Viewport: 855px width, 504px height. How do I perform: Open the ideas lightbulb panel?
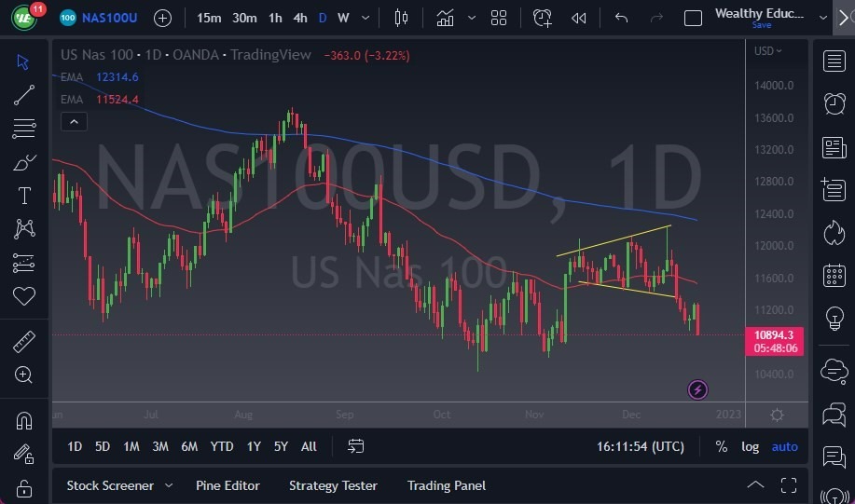[x=834, y=319]
